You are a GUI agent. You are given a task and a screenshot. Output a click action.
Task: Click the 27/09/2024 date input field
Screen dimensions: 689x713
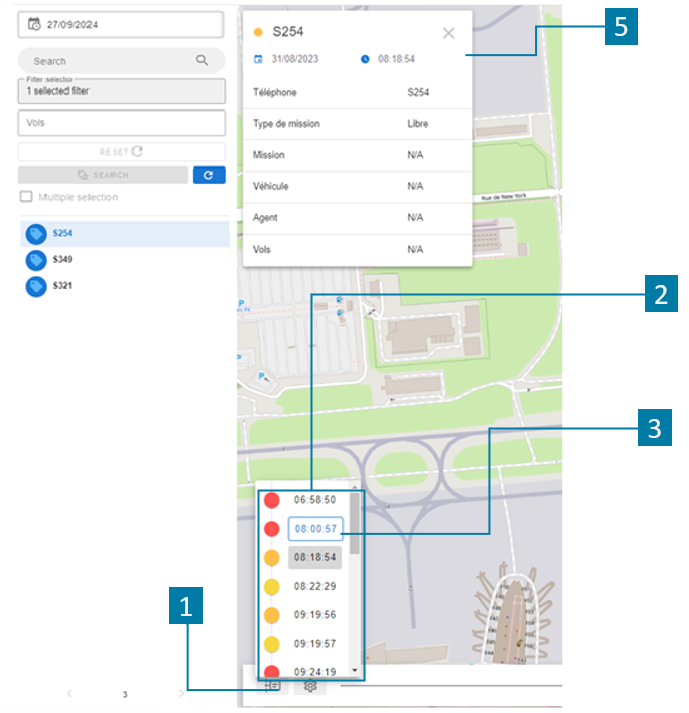(x=121, y=25)
